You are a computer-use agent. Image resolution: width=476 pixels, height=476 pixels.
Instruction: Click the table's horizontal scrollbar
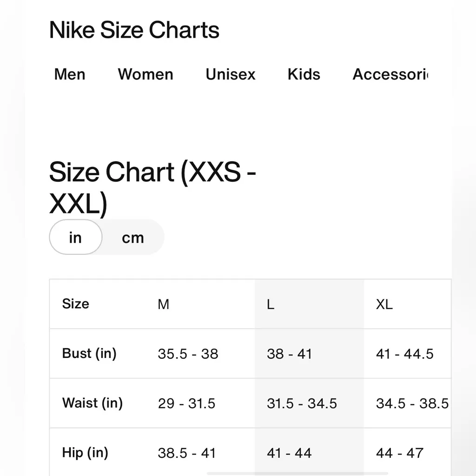pyautogui.click(x=297, y=473)
